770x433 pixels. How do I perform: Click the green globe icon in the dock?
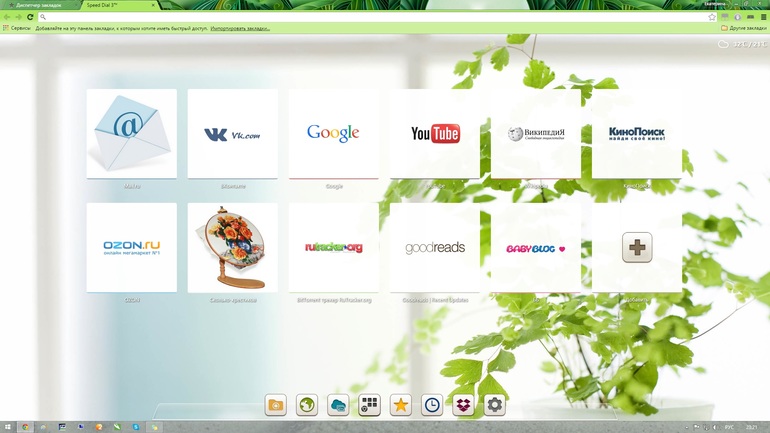[x=307, y=405]
